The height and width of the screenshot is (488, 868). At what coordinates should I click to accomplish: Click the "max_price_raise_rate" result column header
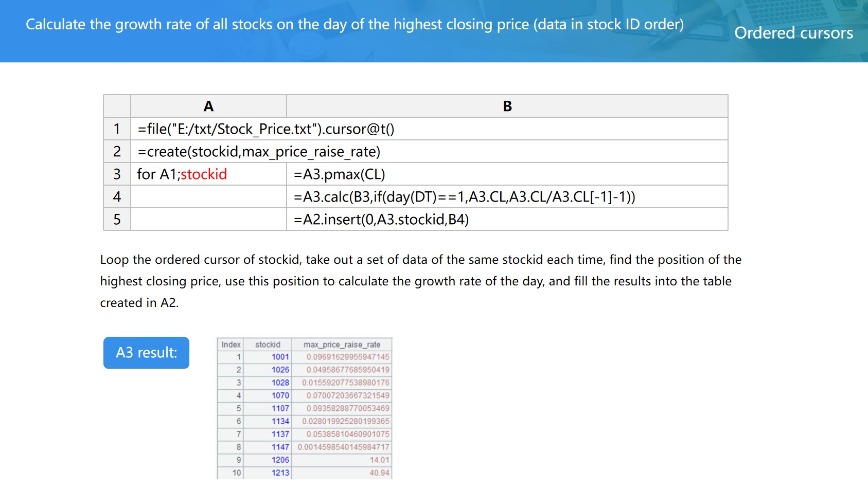tap(342, 345)
